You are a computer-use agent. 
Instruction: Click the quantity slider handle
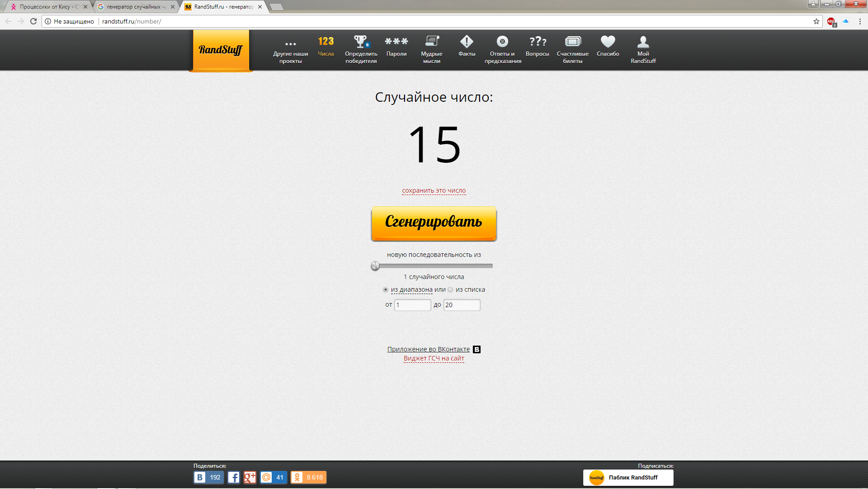pyautogui.click(x=375, y=266)
